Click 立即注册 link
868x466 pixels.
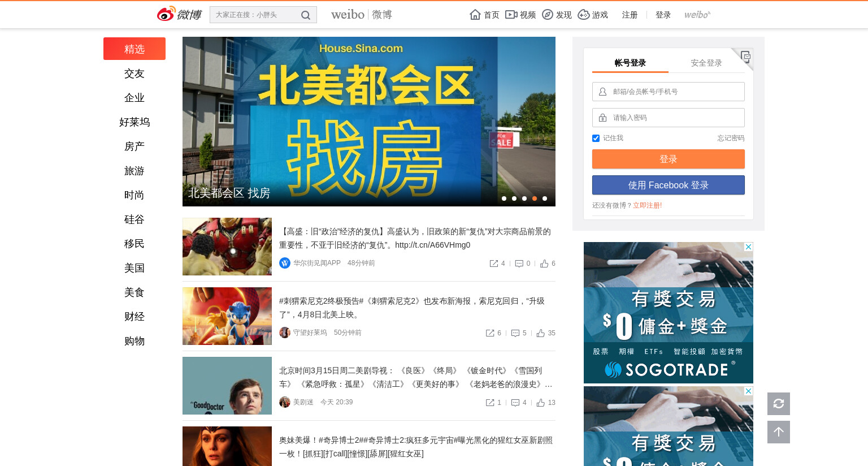click(x=646, y=205)
